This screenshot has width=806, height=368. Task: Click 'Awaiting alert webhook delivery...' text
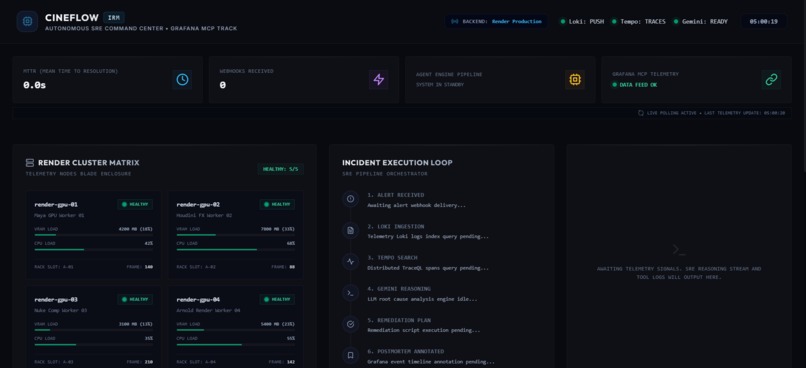click(x=416, y=205)
